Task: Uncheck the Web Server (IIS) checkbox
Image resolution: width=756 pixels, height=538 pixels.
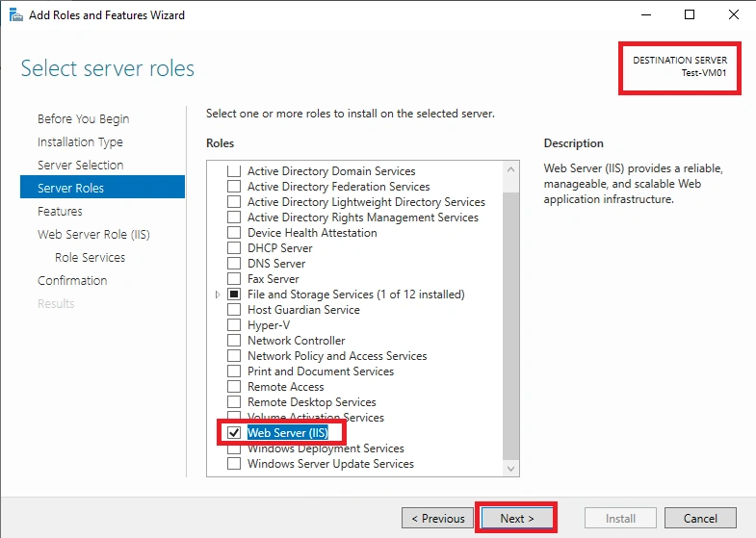Action: tap(234, 432)
